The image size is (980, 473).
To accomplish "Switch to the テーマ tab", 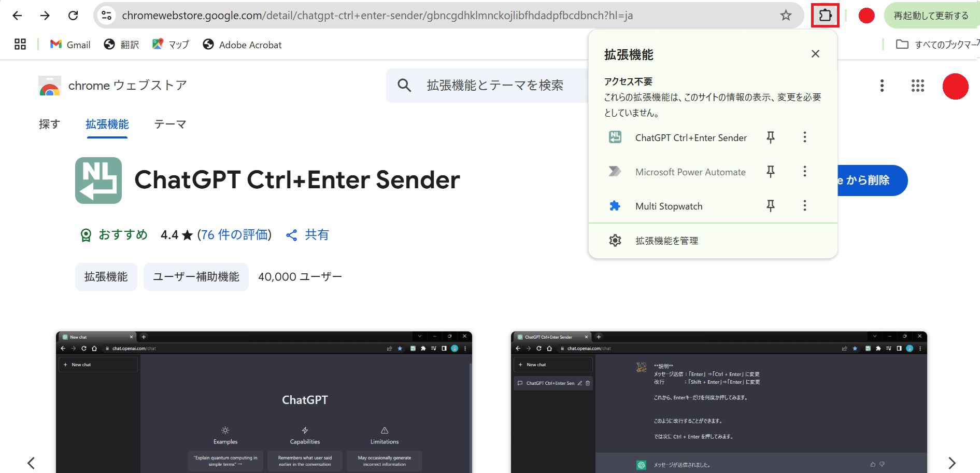I will [x=170, y=124].
